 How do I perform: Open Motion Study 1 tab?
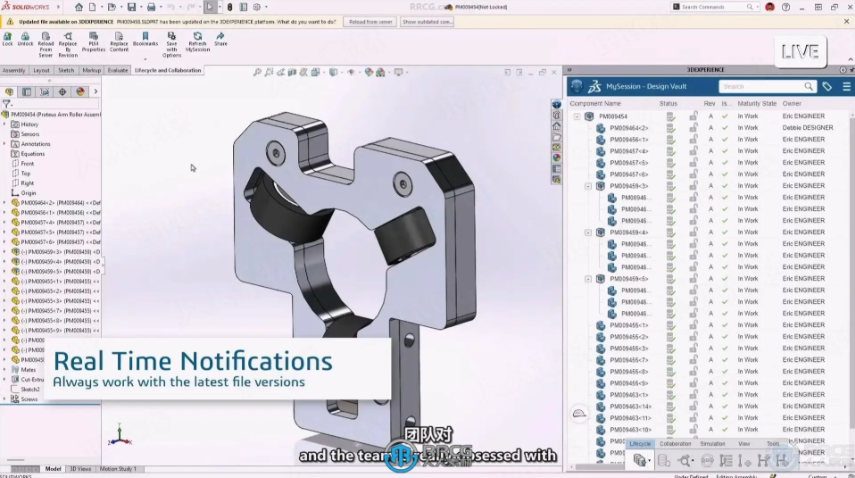[x=118, y=469]
